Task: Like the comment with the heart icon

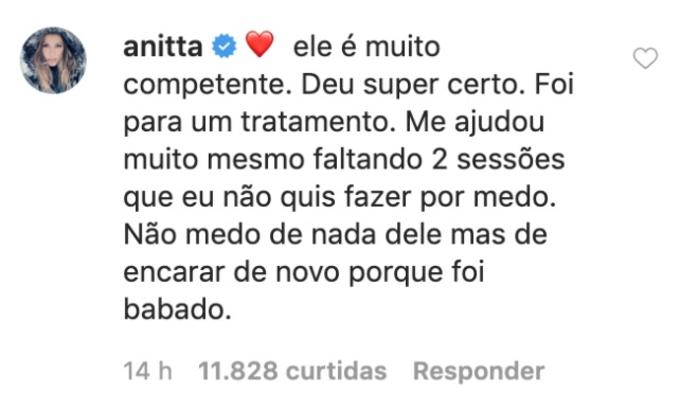Action: [646, 59]
